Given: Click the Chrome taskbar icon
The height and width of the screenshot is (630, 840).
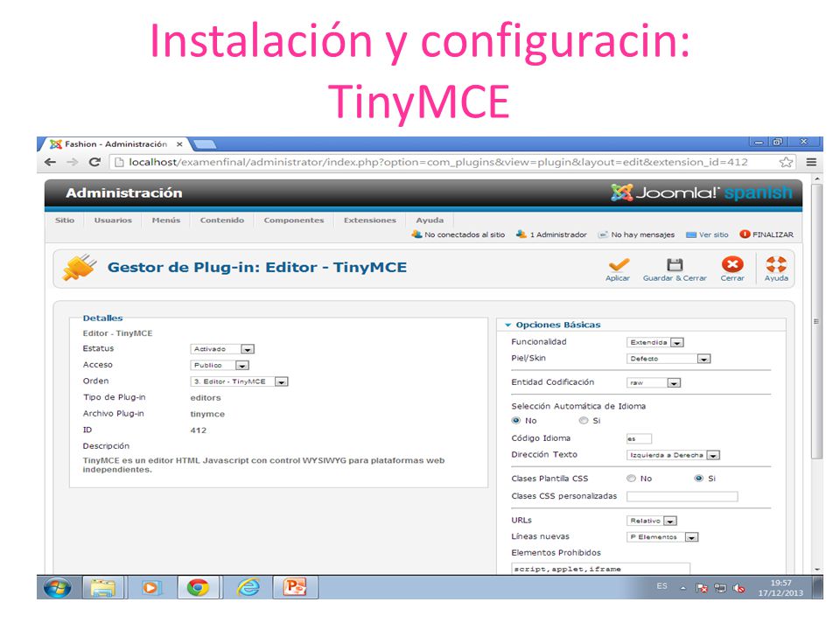Looking at the screenshot, I should (x=198, y=588).
